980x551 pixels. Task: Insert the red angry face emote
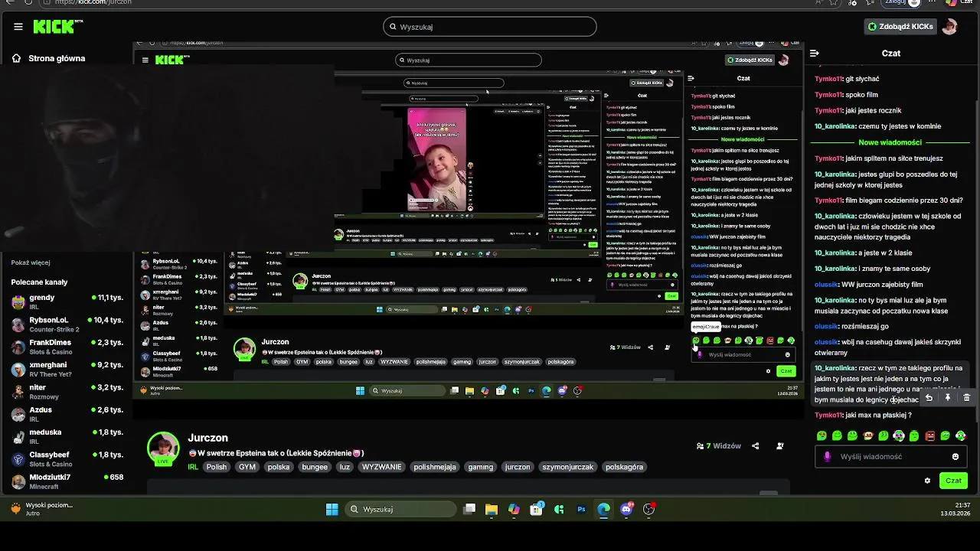coord(930,436)
